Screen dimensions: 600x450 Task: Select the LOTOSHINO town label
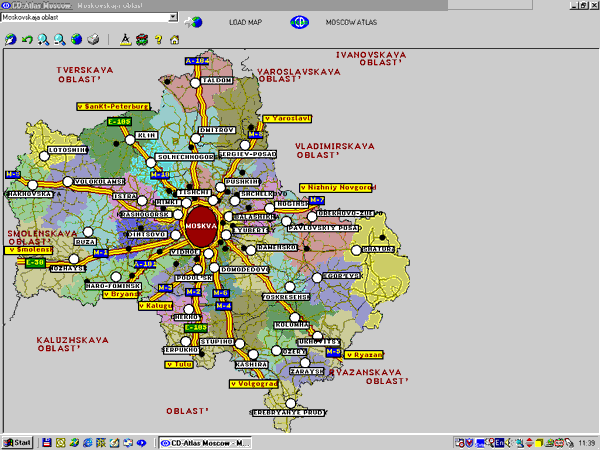click(x=68, y=150)
